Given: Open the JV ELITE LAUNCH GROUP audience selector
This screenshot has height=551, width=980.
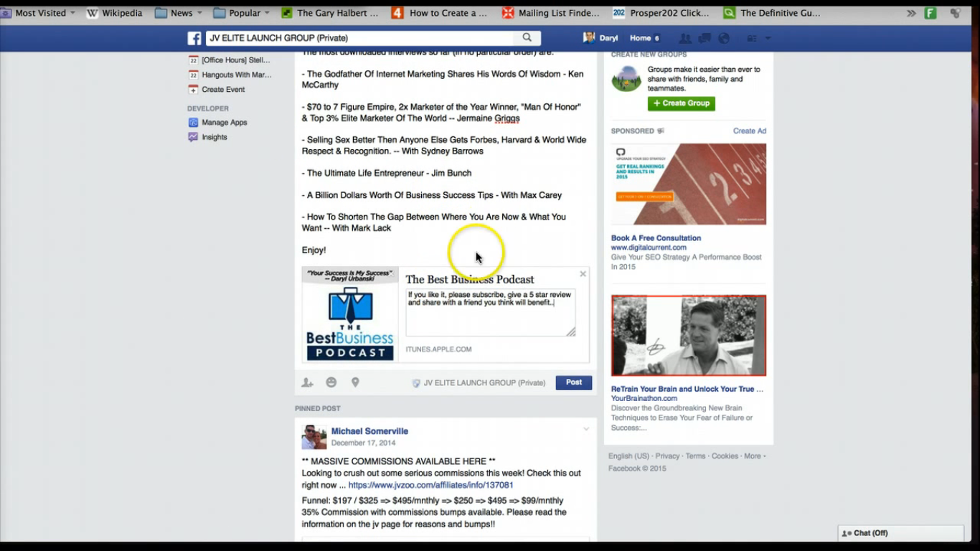Looking at the screenshot, I should pos(479,383).
